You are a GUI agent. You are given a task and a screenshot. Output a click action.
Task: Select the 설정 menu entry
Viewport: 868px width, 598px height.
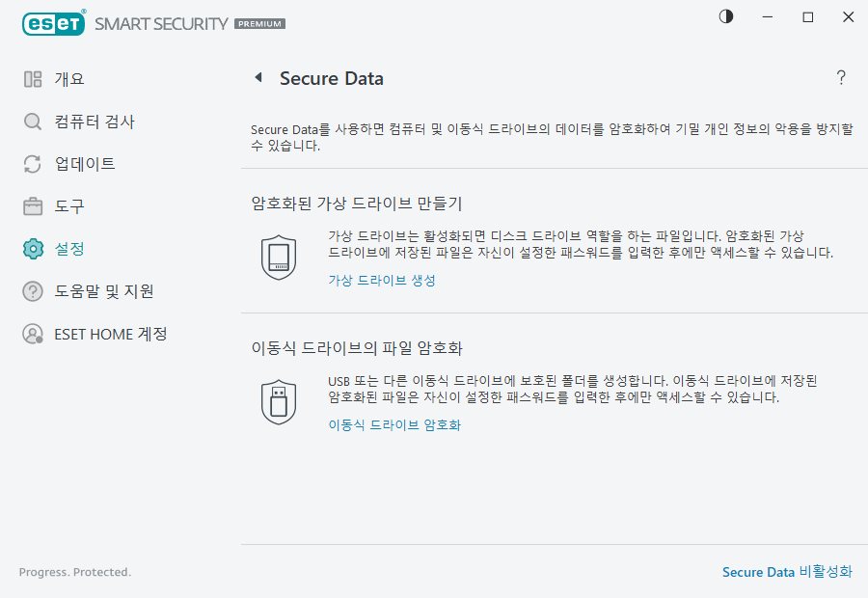click(68, 248)
